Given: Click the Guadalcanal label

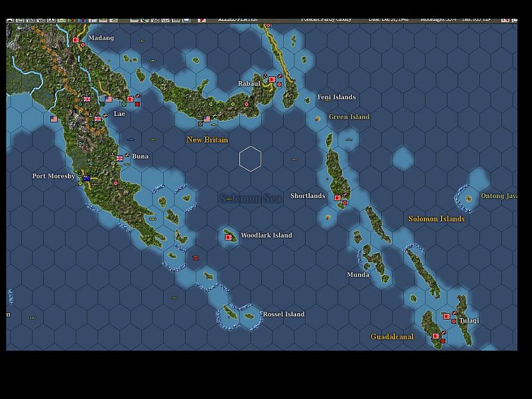Looking at the screenshot, I should tap(392, 336).
